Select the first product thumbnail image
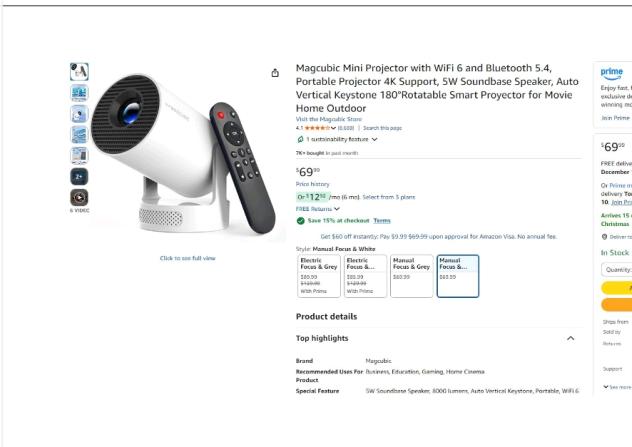This screenshot has width=632, height=447. click(79, 72)
